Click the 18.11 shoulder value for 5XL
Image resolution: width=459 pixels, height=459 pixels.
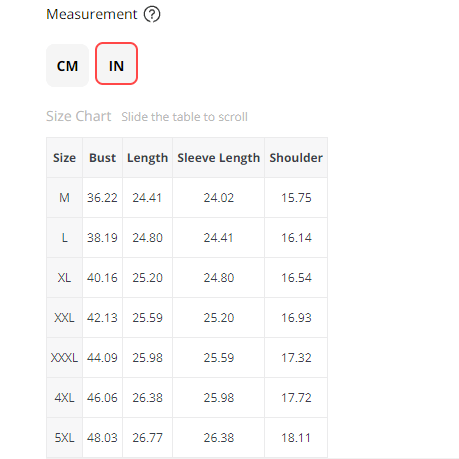tap(296, 438)
